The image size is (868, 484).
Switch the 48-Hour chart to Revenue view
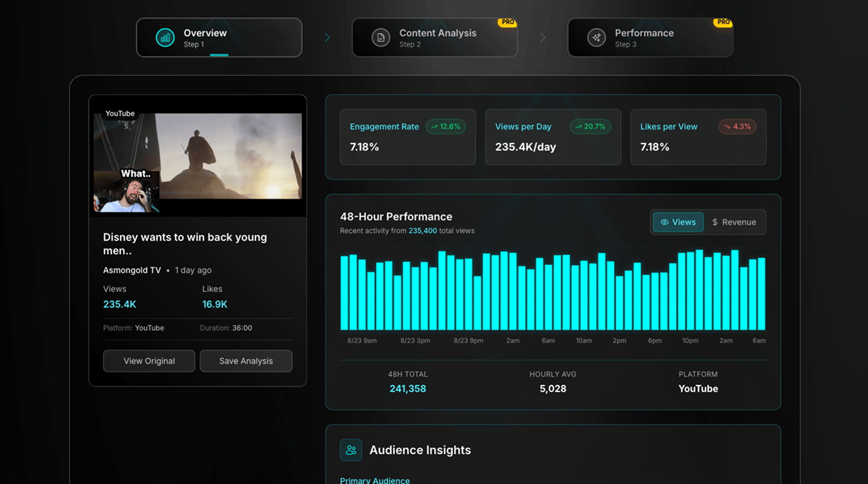734,222
